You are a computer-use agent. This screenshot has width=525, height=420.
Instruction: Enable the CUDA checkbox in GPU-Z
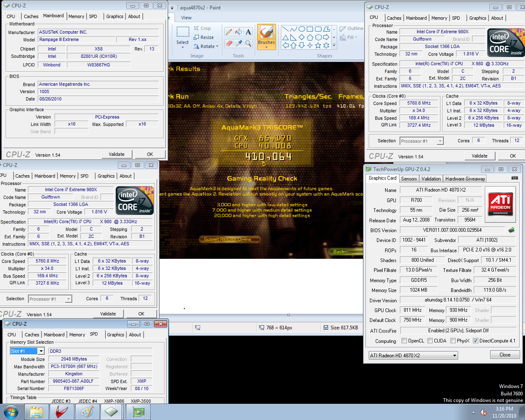point(430,341)
